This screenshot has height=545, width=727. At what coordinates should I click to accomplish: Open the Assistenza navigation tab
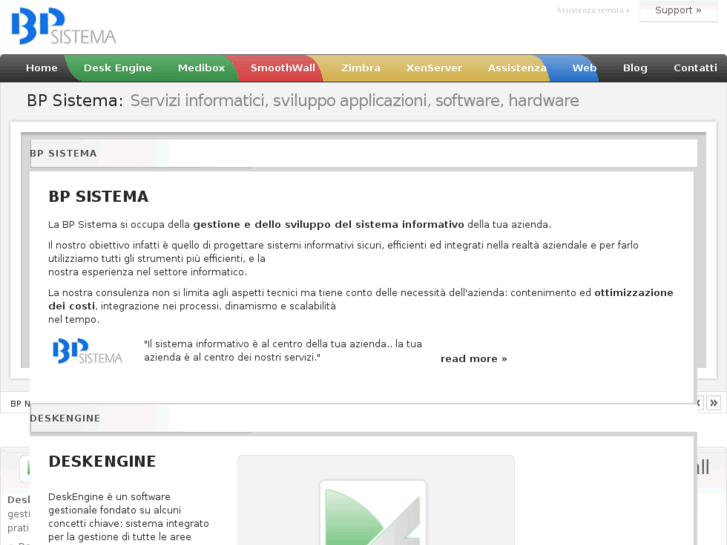point(517,68)
